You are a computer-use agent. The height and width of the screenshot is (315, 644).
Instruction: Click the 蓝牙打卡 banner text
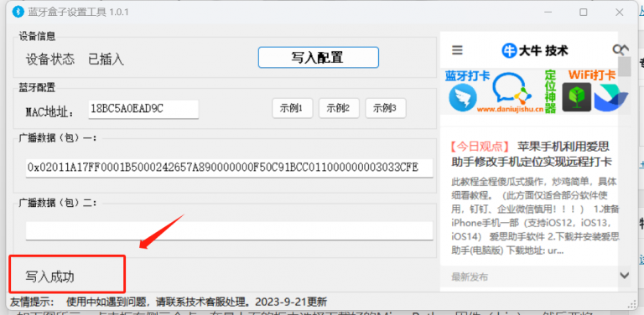467,76
